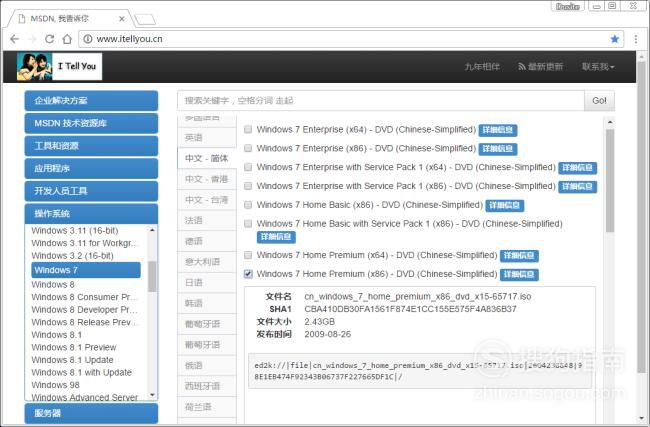Expand the 服务器 category

point(91,413)
